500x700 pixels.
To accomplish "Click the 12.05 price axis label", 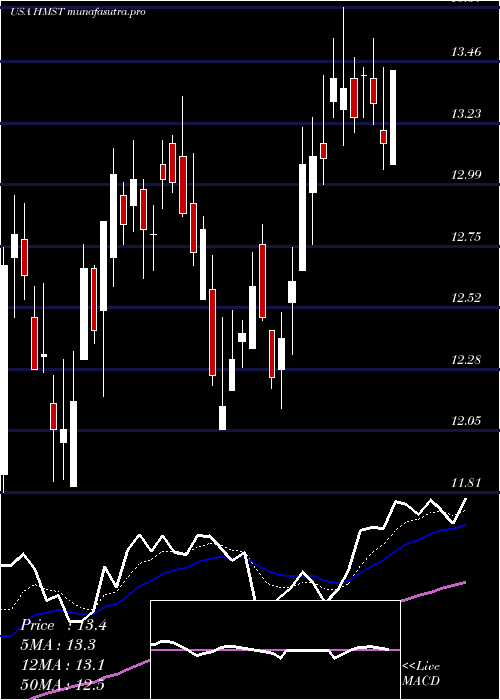I will tap(466, 421).
